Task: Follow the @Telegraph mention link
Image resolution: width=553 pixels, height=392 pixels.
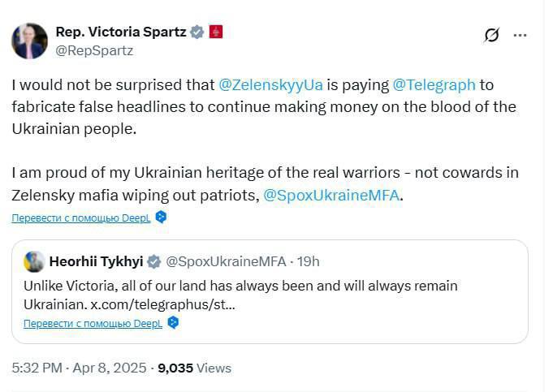Action: point(434,84)
